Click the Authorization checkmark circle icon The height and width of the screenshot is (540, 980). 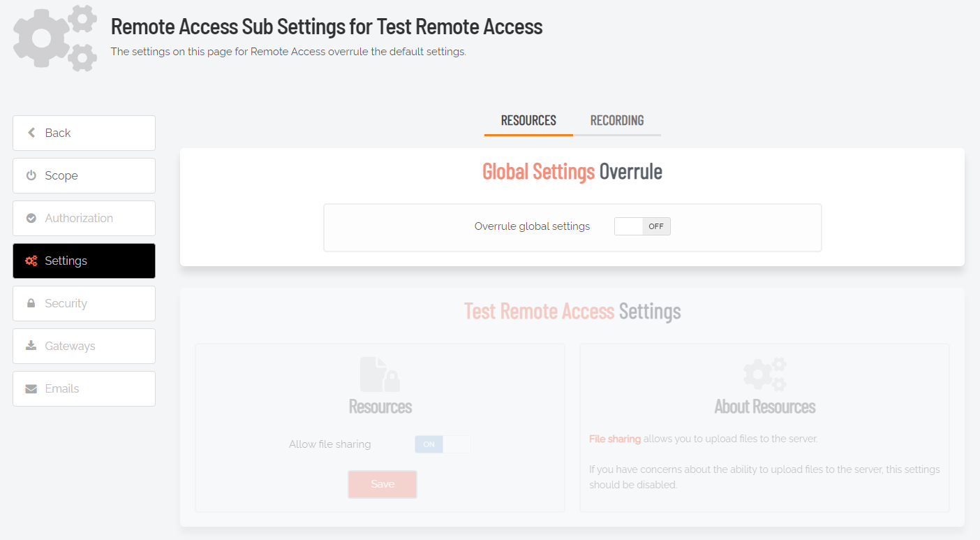pyautogui.click(x=31, y=218)
